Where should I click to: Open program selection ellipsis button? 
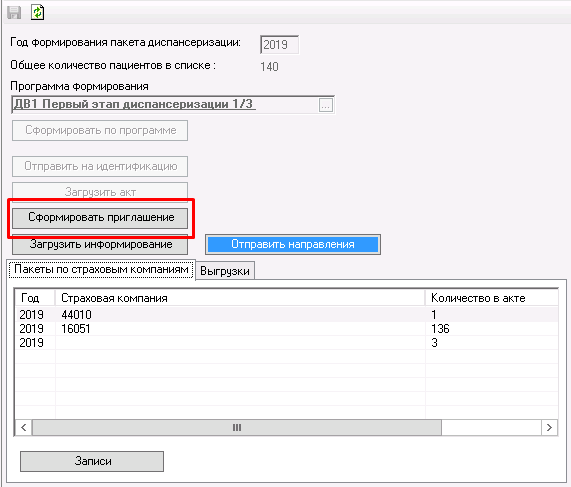click(x=326, y=105)
